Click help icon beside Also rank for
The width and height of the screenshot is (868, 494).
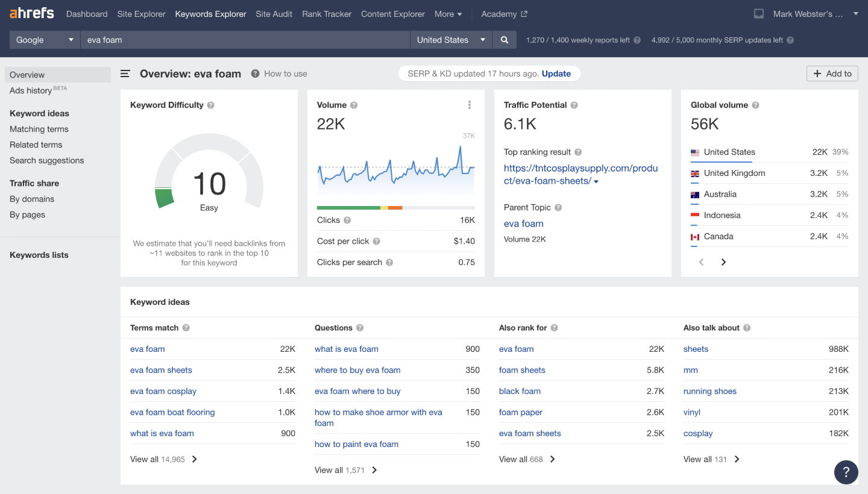click(554, 328)
